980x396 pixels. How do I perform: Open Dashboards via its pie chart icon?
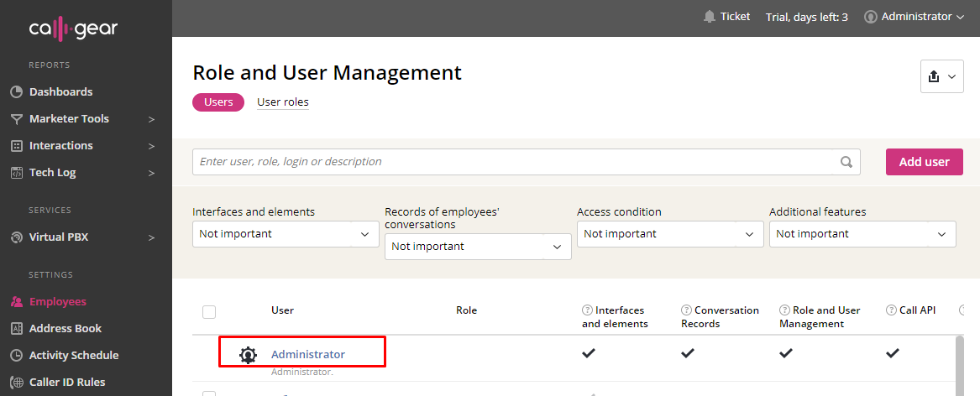(17, 91)
